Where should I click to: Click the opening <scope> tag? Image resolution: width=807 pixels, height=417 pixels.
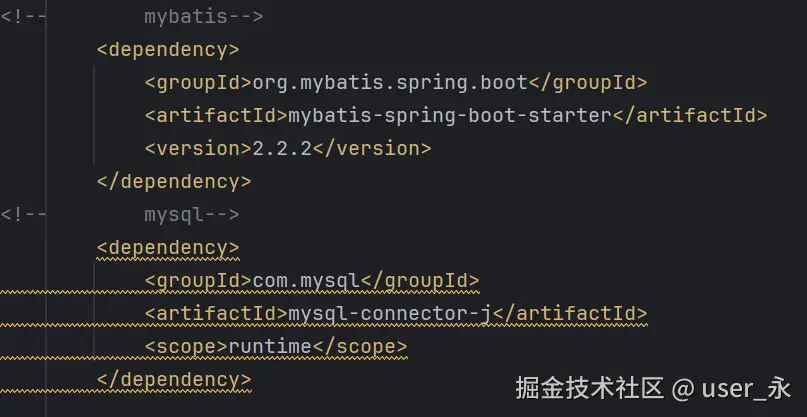[185, 347]
